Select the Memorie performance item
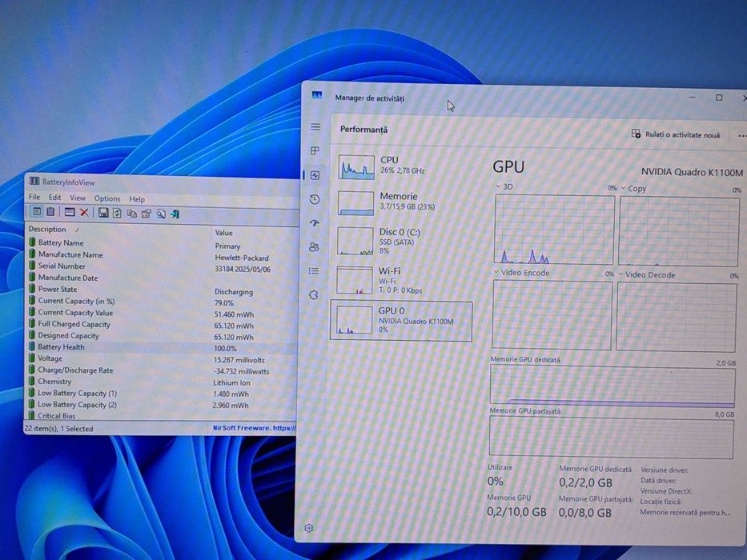 401,202
